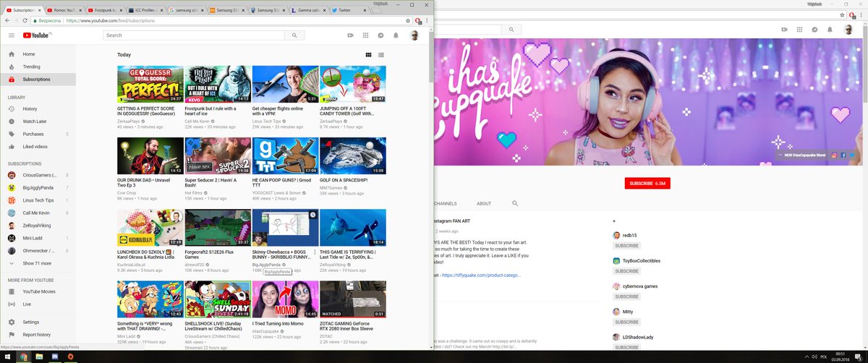Click the search magnifier button in front window

pyautogui.click(x=294, y=35)
